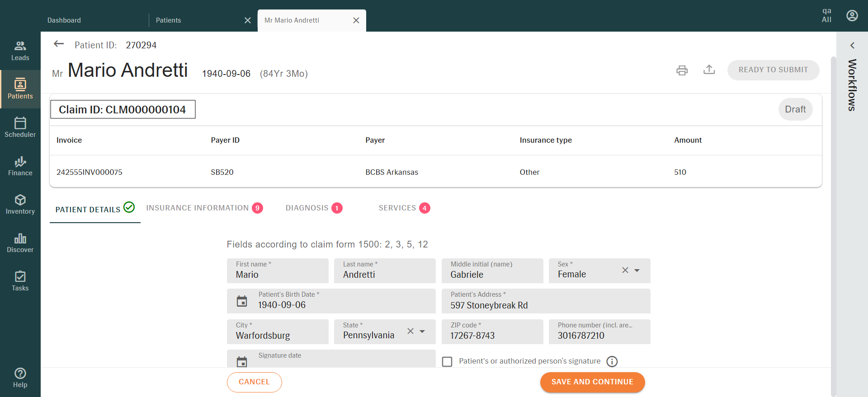Expand the Workflows side panel chevron
Image resolution: width=868 pixels, height=397 pixels.
click(x=852, y=45)
